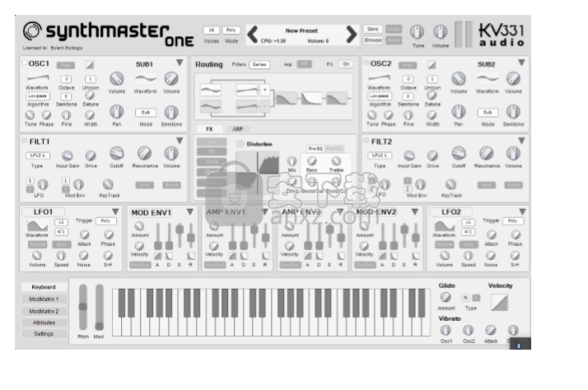The height and width of the screenshot is (390, 588).
Task: Click the OSC1 Pan knob
Action: point(117,112)
